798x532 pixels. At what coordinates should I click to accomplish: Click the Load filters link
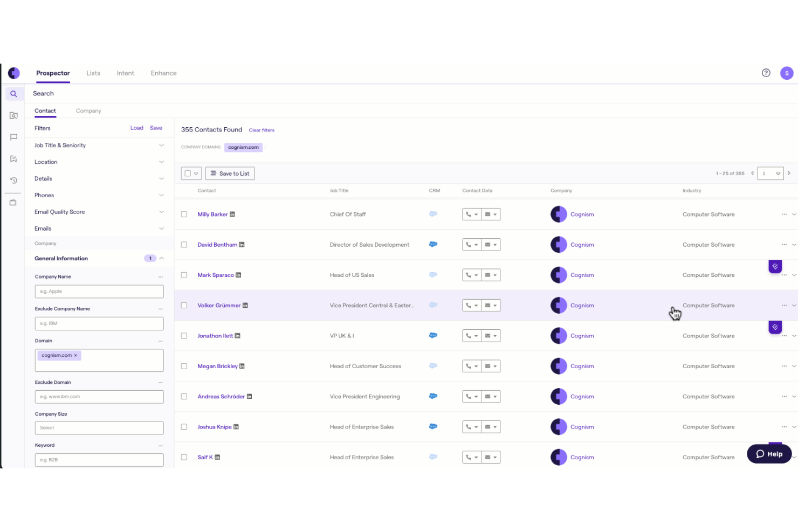click(137, 128)
